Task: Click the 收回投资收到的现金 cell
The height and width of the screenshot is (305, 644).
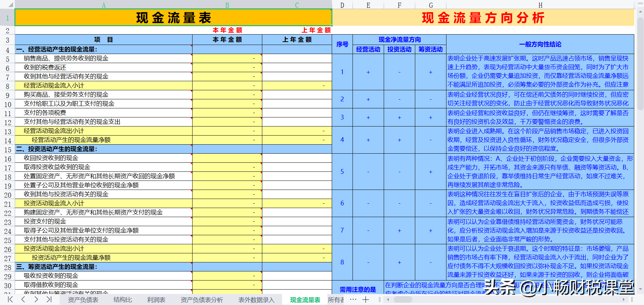Action: pyautogui.click(x=104, y=158)
